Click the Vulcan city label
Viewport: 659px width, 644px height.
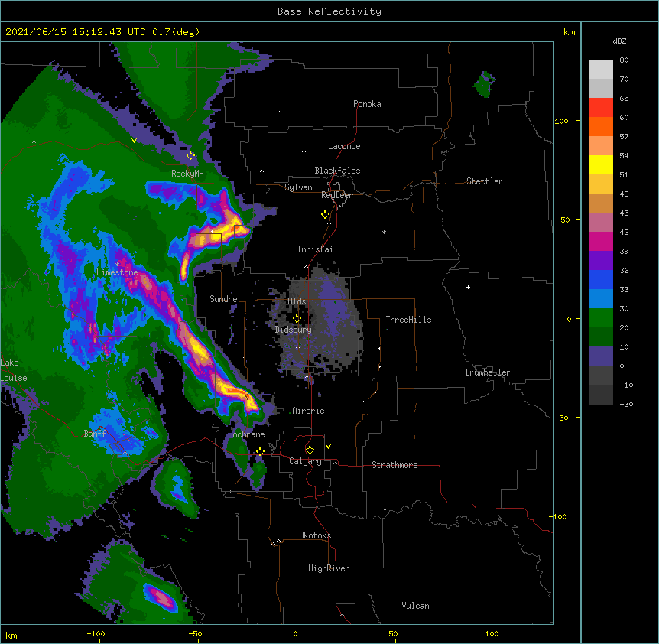click(415, 606)
